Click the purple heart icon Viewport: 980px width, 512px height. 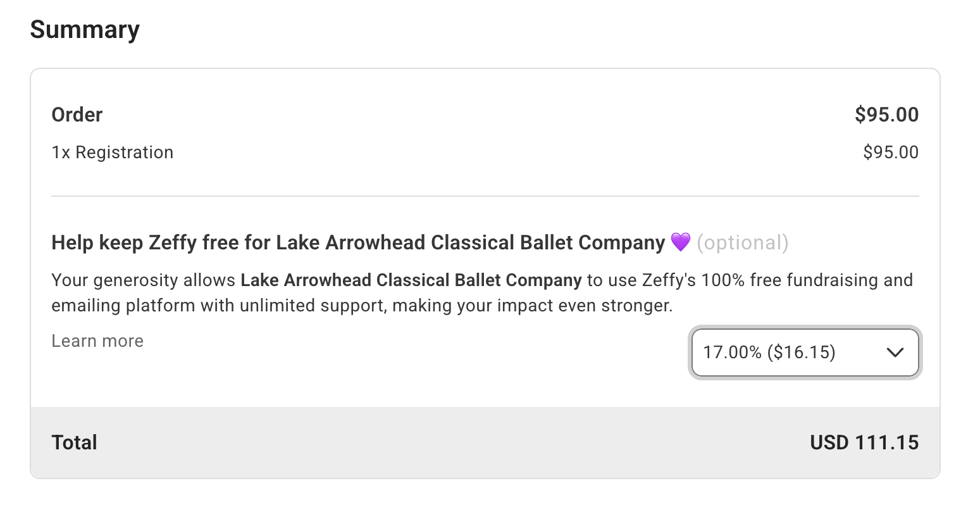coord(680,242)
